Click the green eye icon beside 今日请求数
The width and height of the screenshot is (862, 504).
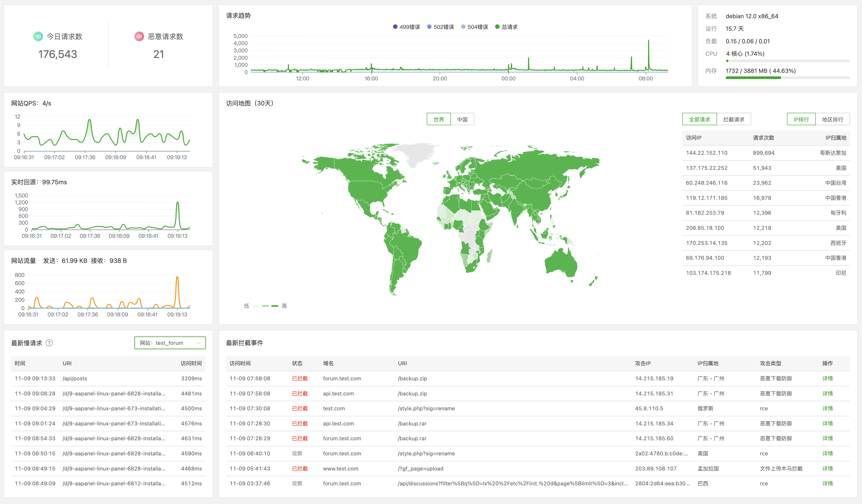(x=38, y=37)
